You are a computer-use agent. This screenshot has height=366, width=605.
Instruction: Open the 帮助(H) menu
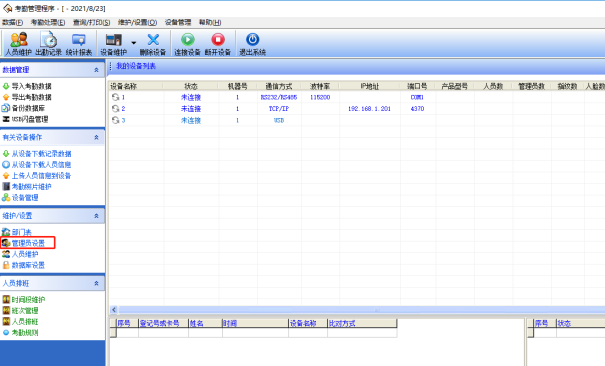click(210, 22)
